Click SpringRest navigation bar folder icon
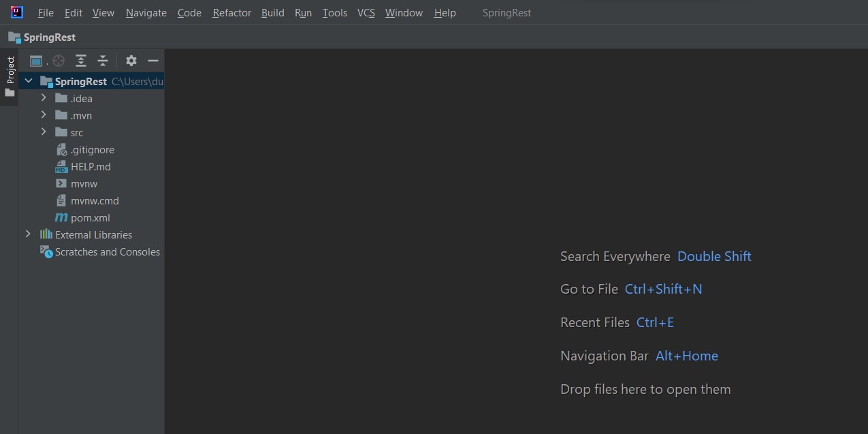This screenshot has width=868, height=434. pos(14,37)
